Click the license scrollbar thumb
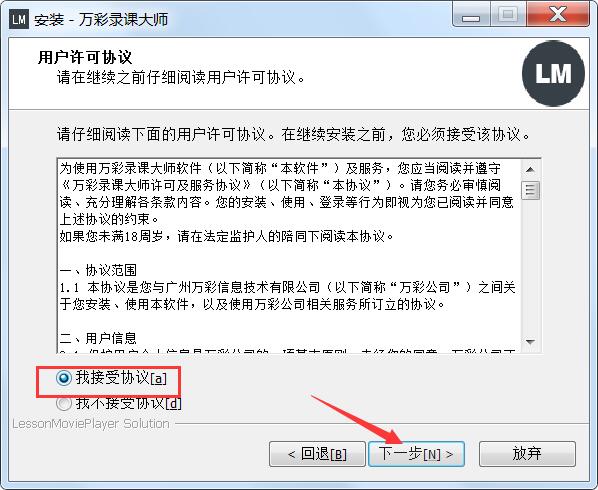Viewport: 598px width, 490px height. (530, 190)
